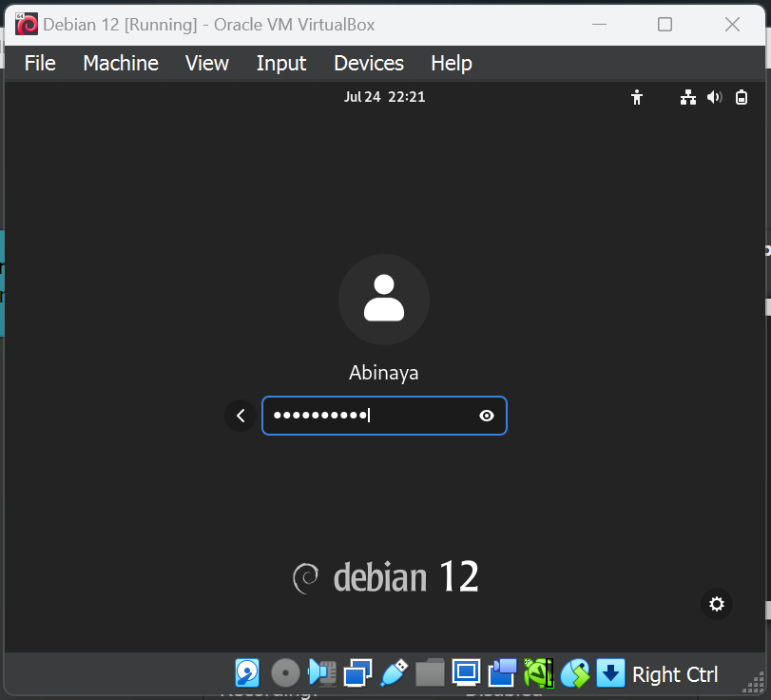Image resolution: width=771 pixels, height=700 pixels.
Task: Click the CPU virtualization status icon
Action: point(538,672)
